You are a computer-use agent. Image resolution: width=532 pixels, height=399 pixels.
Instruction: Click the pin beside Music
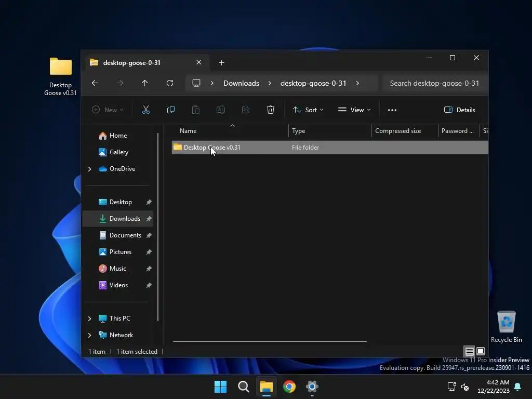click(149, 269)
